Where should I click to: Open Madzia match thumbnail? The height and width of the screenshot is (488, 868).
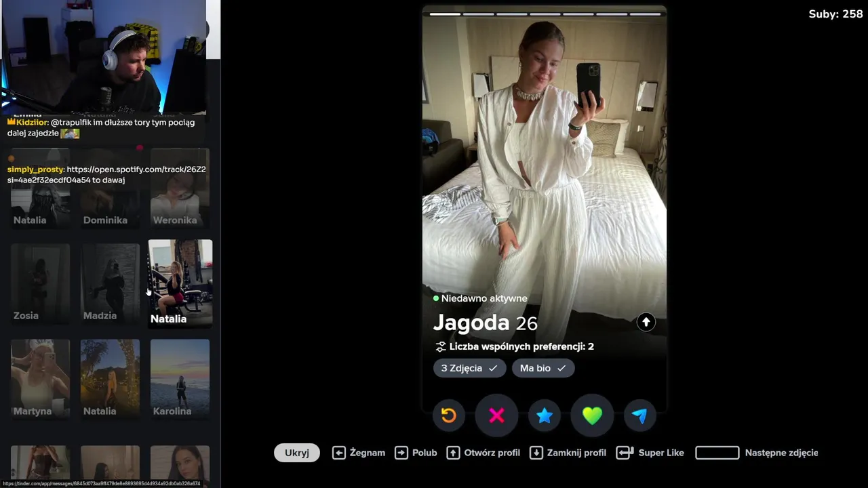tap(110, 283)
